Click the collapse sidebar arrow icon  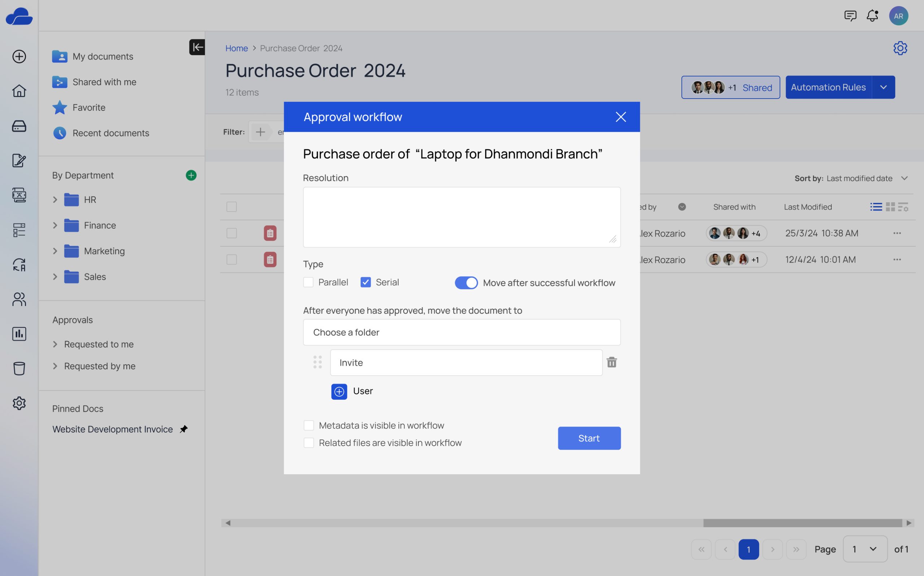[x=197, y=47]
